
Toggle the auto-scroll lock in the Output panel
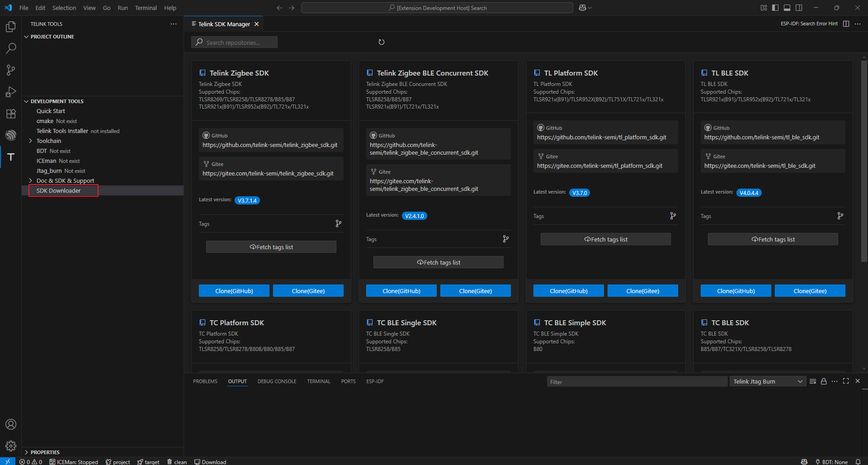coord(824,381)
